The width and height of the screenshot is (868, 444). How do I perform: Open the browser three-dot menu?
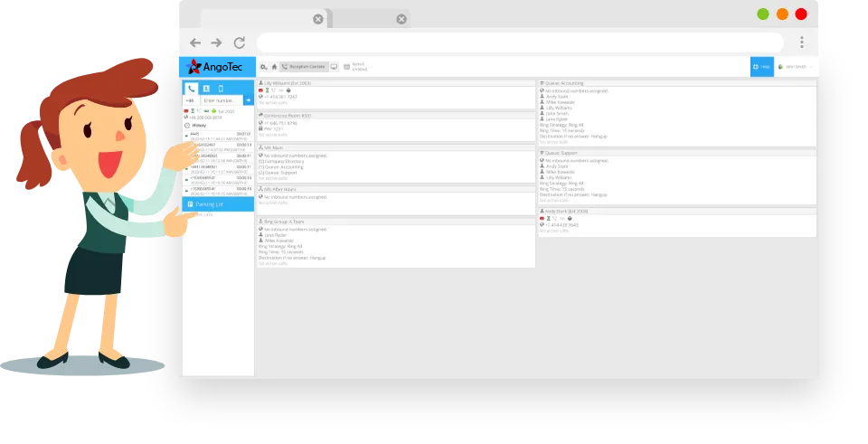click(x=802, y=43)
